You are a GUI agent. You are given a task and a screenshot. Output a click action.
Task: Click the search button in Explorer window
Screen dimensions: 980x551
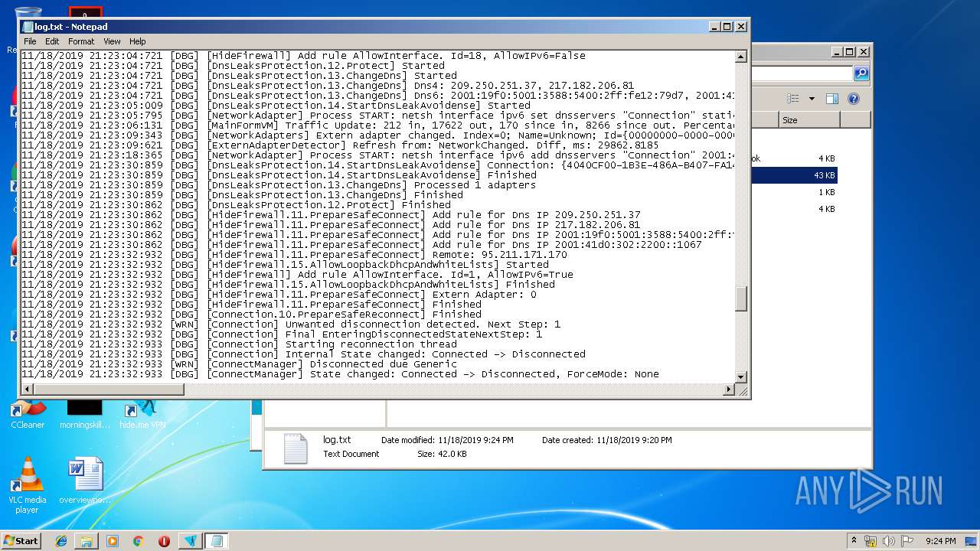861,73
